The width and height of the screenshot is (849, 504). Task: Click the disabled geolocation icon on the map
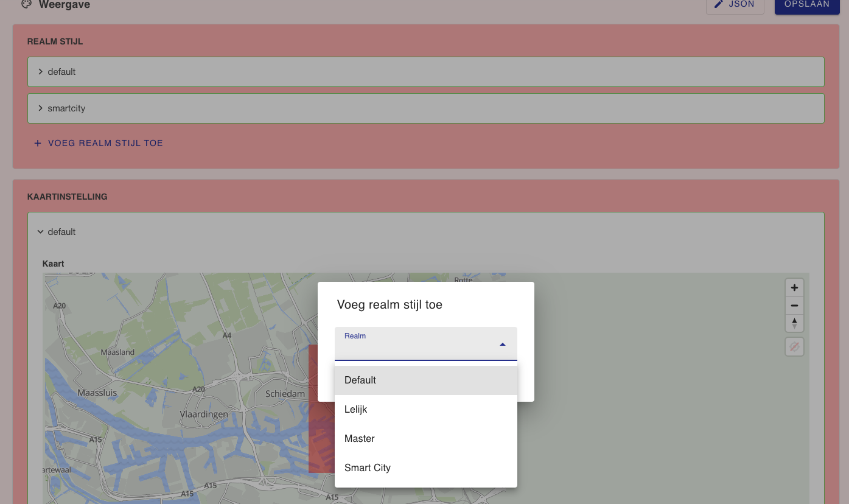(x=794, y=346)
